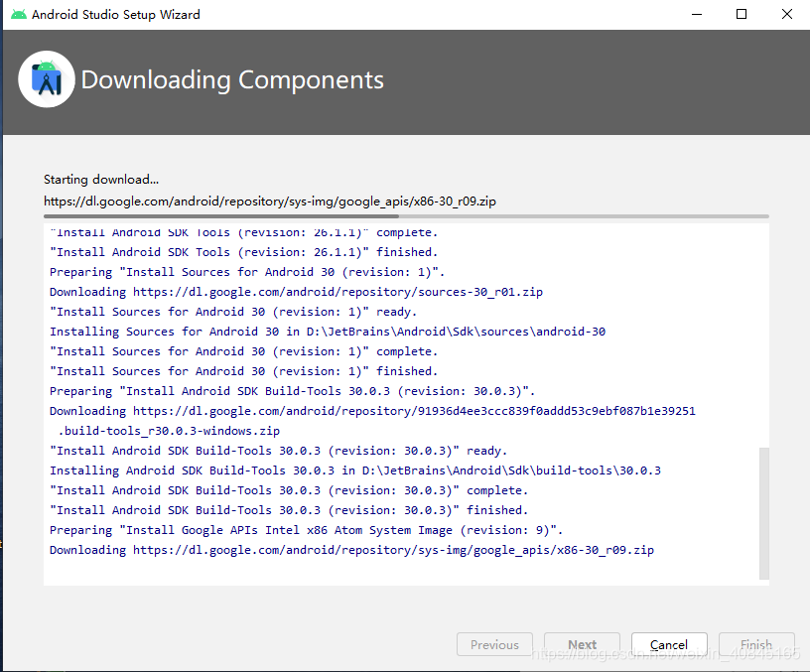Click the 'Starting download...' status text

tap(101, 180)
